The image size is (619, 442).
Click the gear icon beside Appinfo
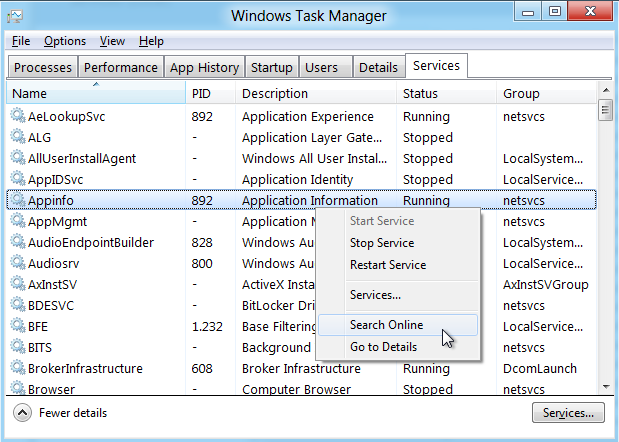click(x=18, y=199)
